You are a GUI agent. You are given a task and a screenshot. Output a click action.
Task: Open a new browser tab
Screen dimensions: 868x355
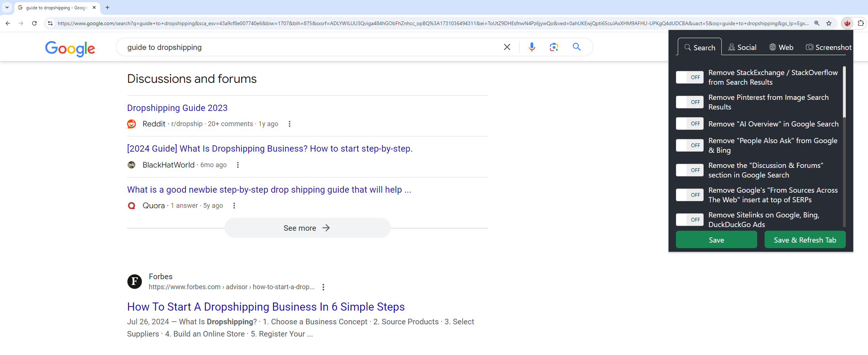pyautogui.click(x=107, y=7)
